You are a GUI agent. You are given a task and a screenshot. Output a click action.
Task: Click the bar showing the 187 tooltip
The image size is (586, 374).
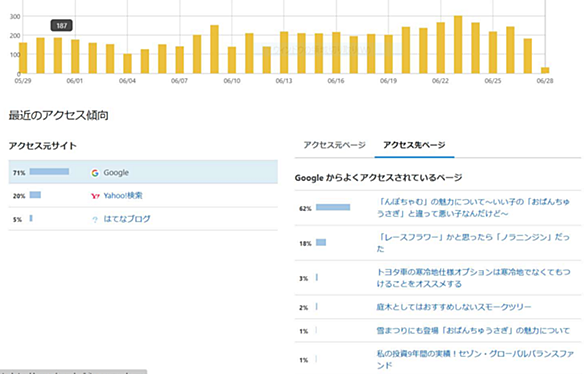(58, 55)
